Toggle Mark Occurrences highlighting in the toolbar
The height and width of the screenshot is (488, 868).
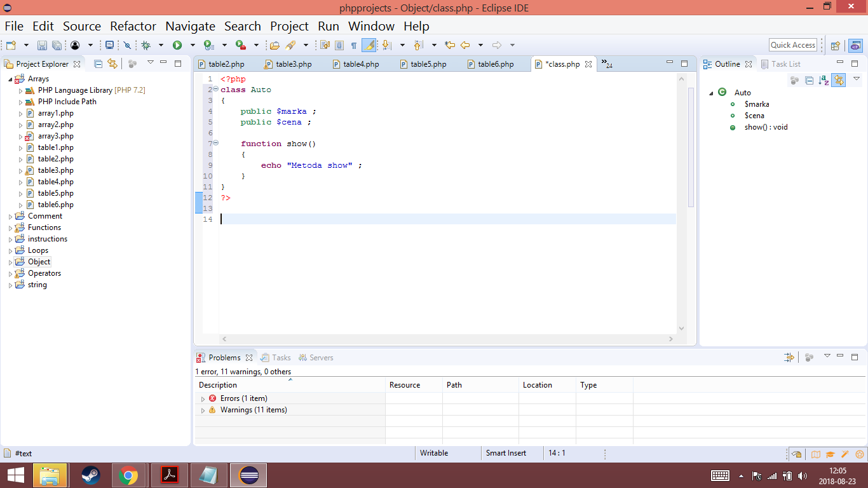[369, 44]
